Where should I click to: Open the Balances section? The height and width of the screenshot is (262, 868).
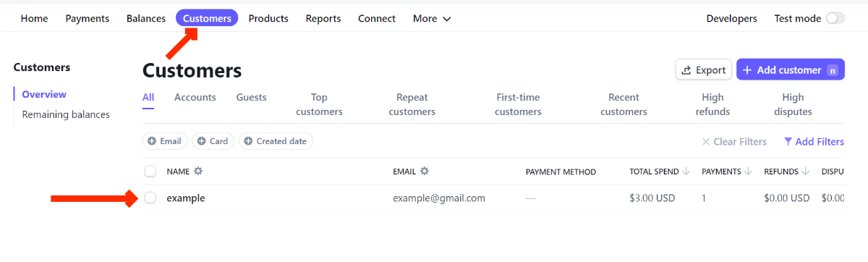point(146,19)
